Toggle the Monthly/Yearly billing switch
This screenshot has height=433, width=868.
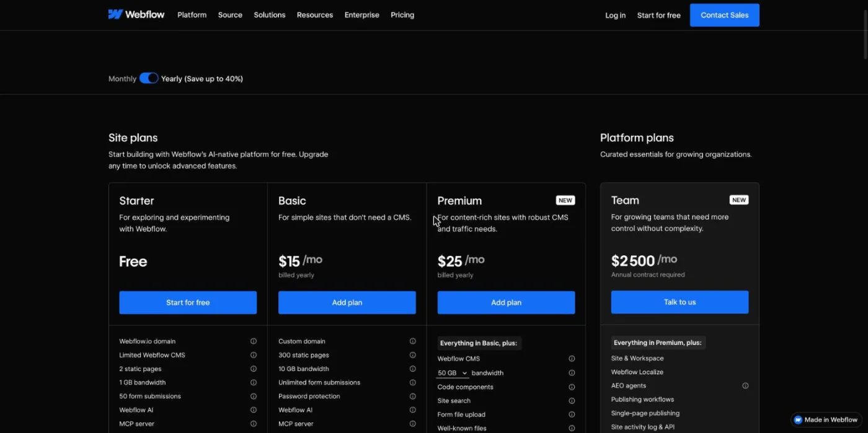tap(149, 78)
